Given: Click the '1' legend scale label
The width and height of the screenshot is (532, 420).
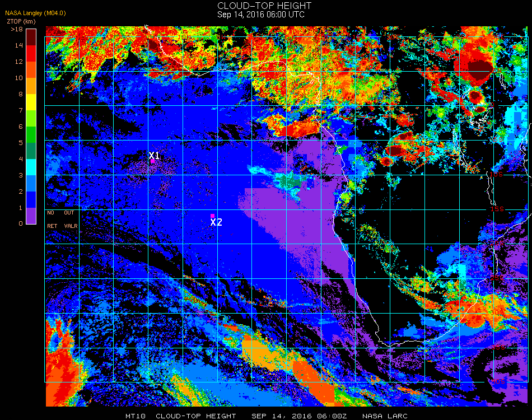Looking at the screenshot, I should 21,208.
